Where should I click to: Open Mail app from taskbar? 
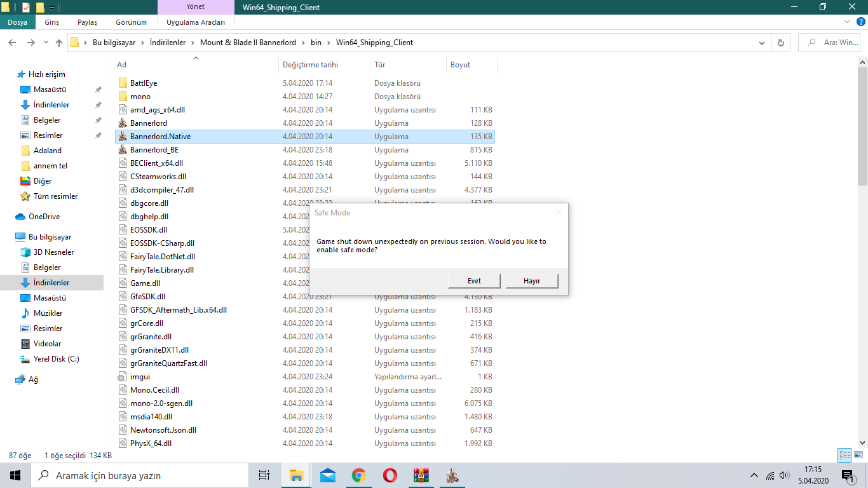tap(328, 475)
